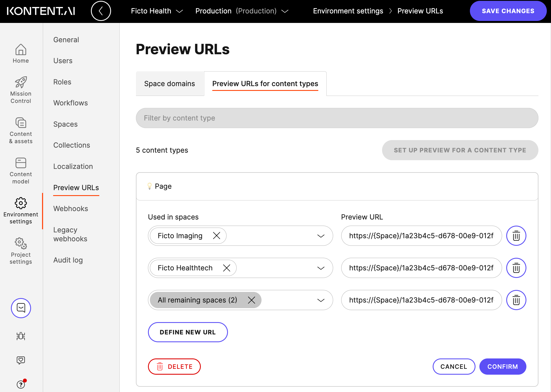Open the Mission Control section
Viewport: 551px width, 392px height.
click(x=21, y=89)
